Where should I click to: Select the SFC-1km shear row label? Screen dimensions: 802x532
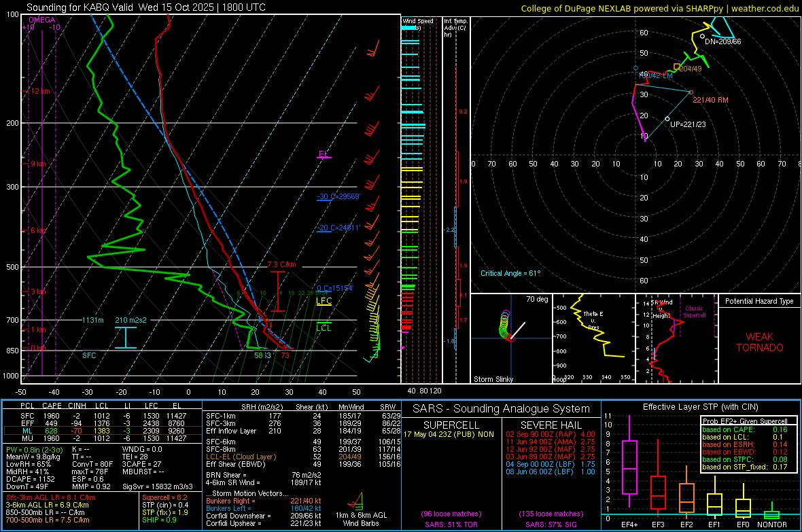220,416
